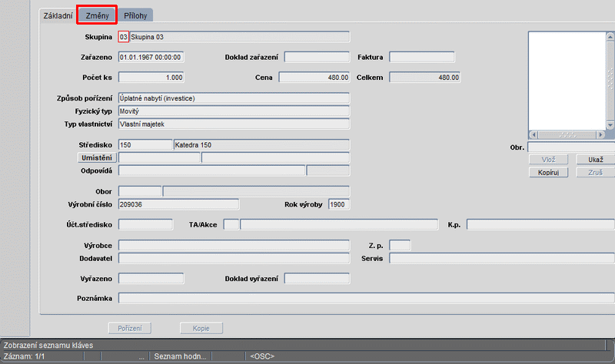Click the Celkem field showing 480.00
The height and width of the screenshot is (364, 615).
pyautogui.click(x=425, y=78)
